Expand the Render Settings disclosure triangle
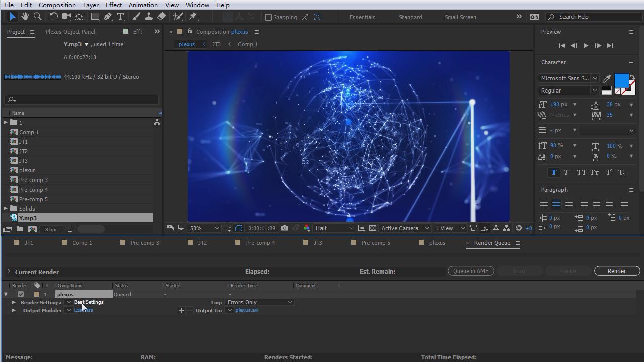Image resolution: width=644 pixels, height=362 pixels. coord(14,302)
